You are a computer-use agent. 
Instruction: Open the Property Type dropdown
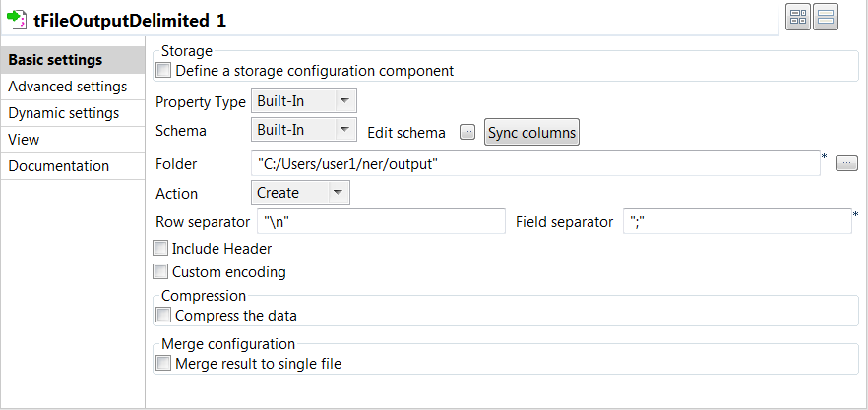pyautogui.click(x=303, y=100)
